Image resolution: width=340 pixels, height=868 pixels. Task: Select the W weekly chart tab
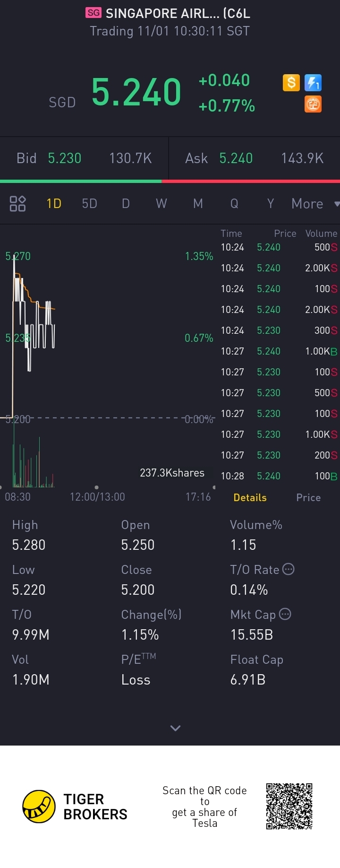coord(161,204)
